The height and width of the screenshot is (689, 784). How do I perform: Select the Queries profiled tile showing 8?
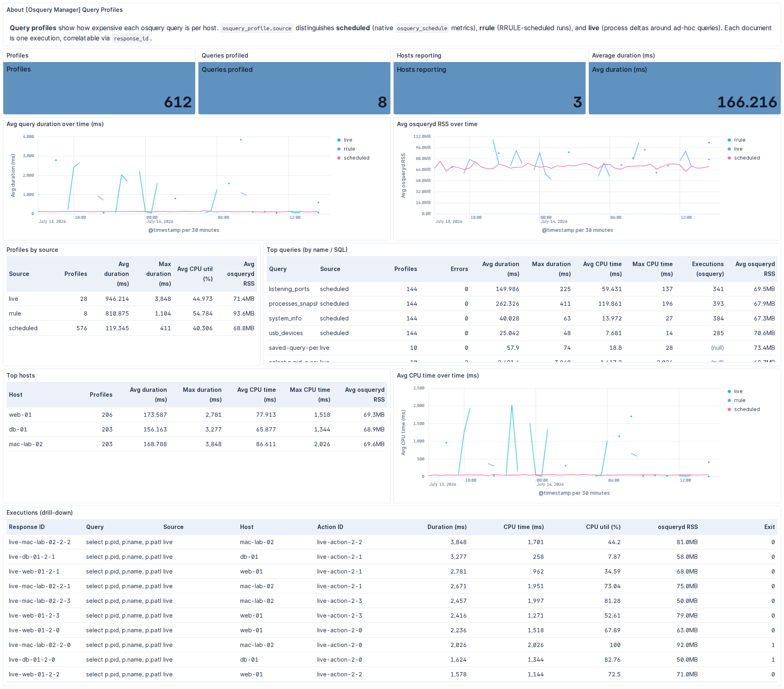pos(294,88)
